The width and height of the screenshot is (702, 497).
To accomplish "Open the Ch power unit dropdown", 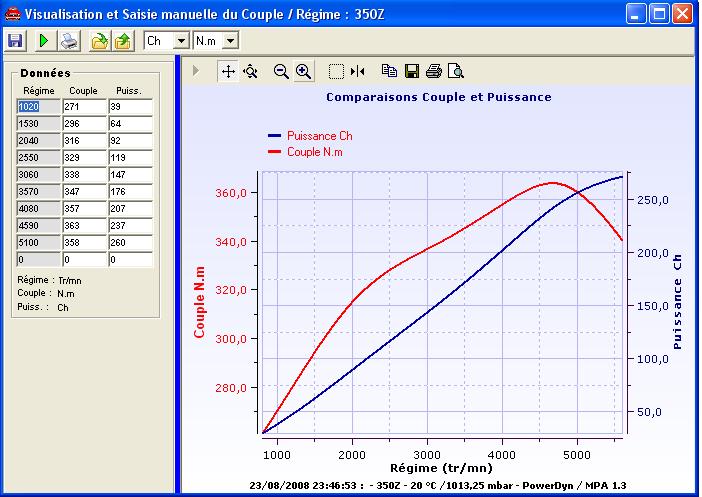I will [181, 41].
